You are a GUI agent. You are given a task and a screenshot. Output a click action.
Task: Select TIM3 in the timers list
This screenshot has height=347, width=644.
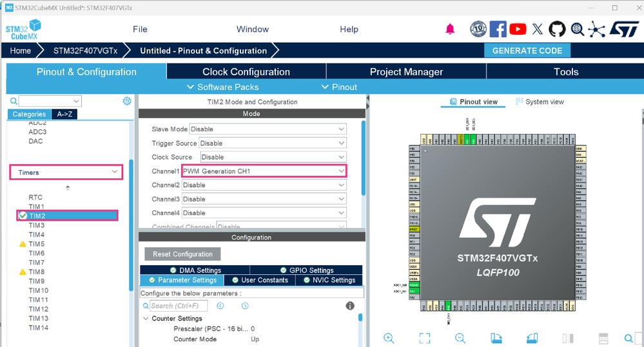[36, 225]
